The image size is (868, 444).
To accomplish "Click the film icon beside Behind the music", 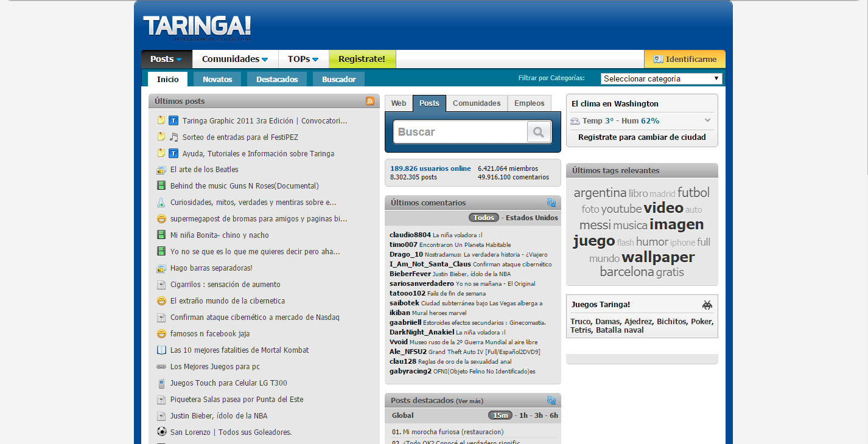I will [x=161, y=186].
